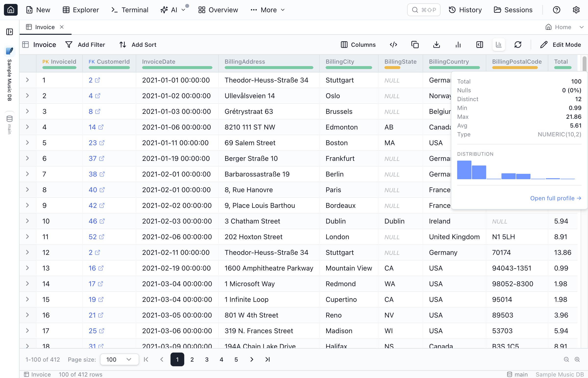The width and height of the screenshot is (588, 378).
Task: Open the bar chart icon
Action: 458,45
